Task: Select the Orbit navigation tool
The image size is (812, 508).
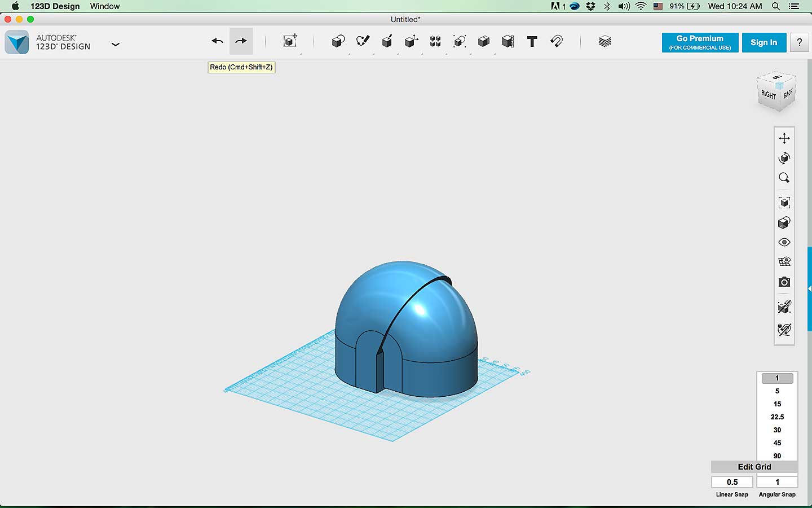Action: (x=784, y=158)
